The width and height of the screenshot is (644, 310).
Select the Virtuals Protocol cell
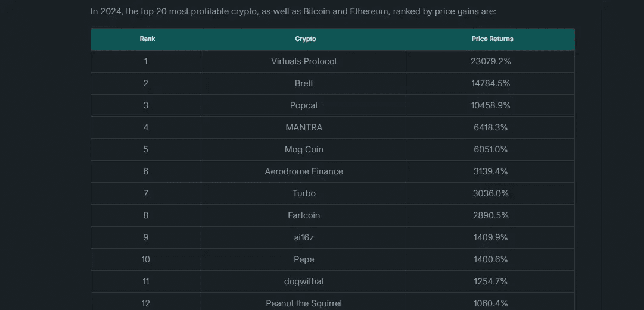pos(304,61)
